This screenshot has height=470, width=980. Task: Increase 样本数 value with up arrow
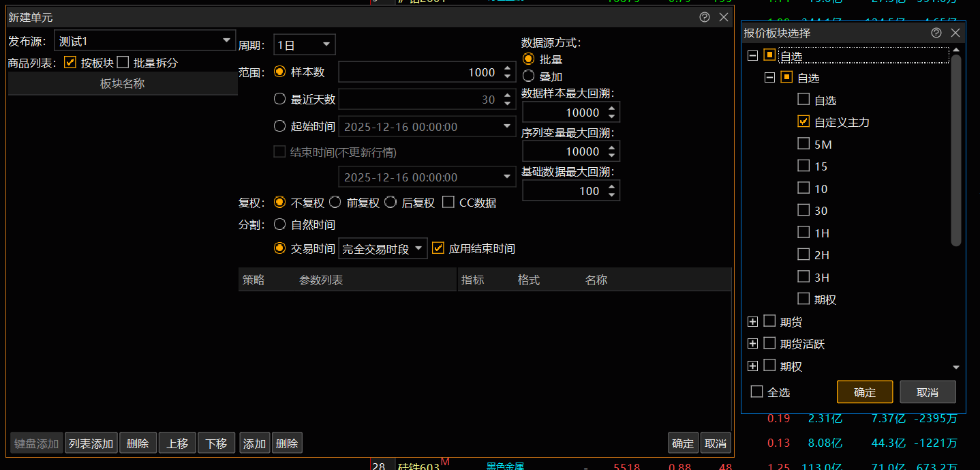pos(507,68)
